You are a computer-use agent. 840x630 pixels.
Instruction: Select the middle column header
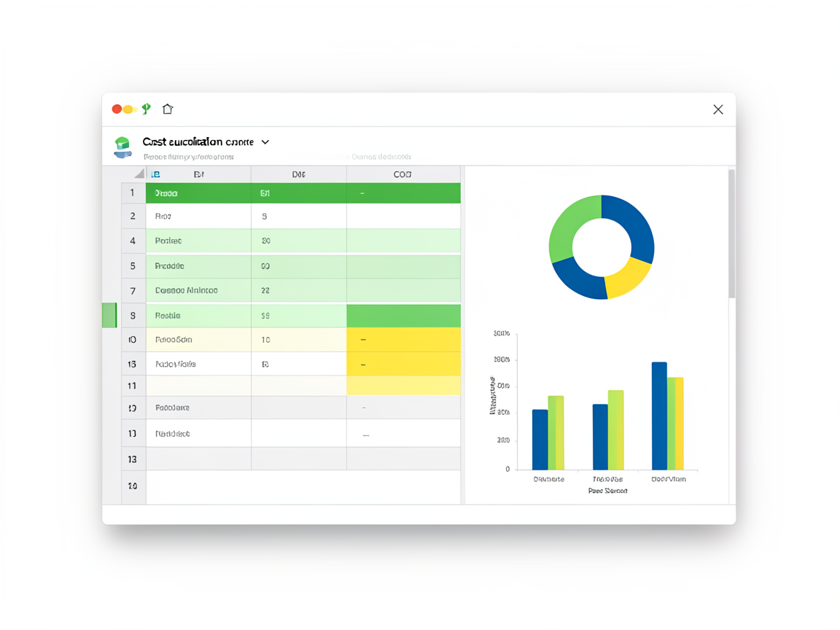click(298, 174)
